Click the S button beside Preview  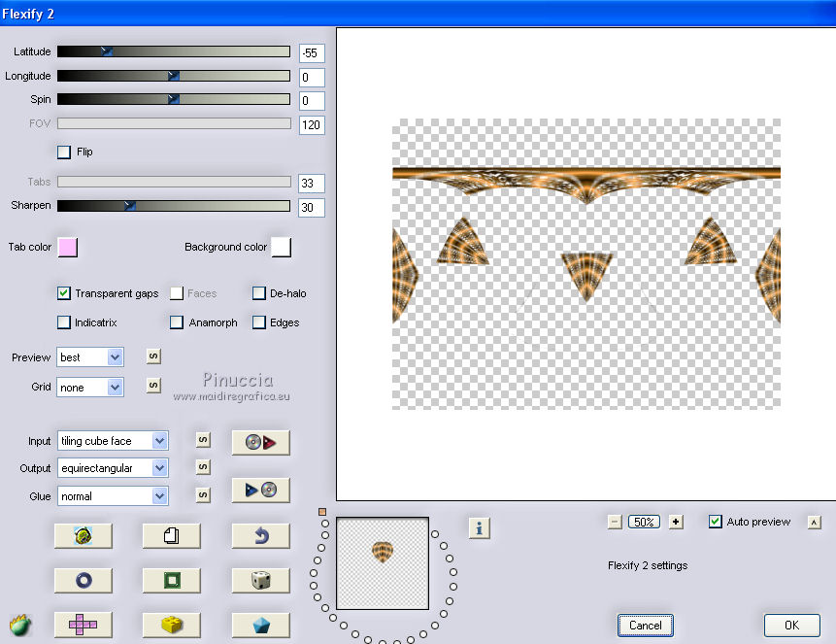pos(153,356)
